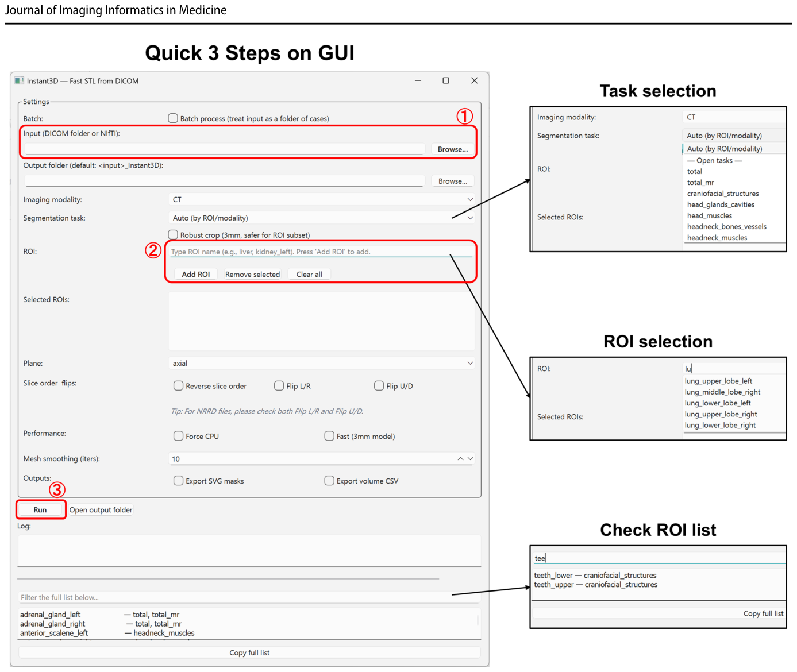Screen dimensions: 797x672
Task: Click the Output folder path field
Action: coord(225,181)
